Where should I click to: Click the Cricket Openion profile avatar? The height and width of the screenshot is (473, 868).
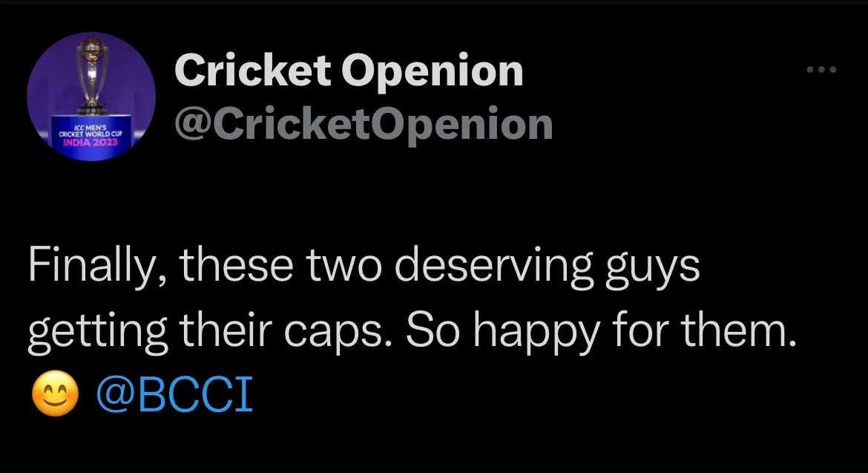(x=91, y=97)
